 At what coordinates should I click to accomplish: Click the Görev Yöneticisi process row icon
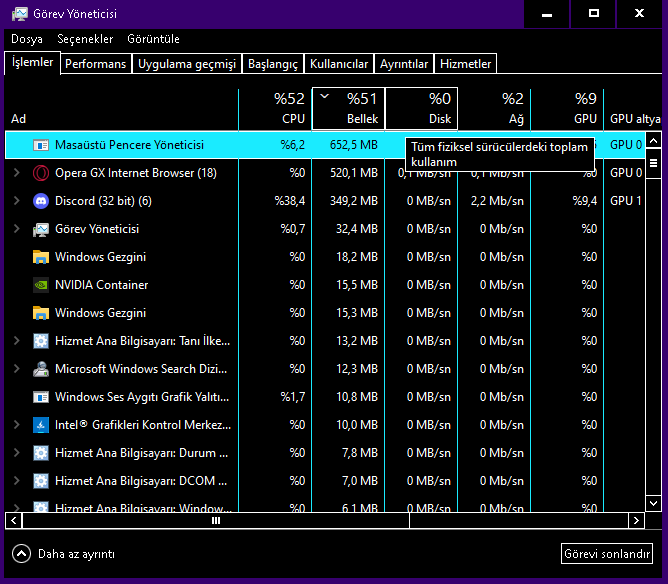point(41,229)
